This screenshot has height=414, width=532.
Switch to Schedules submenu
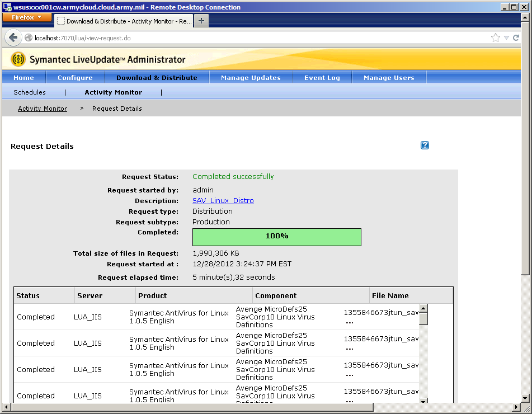coord(30,92)
